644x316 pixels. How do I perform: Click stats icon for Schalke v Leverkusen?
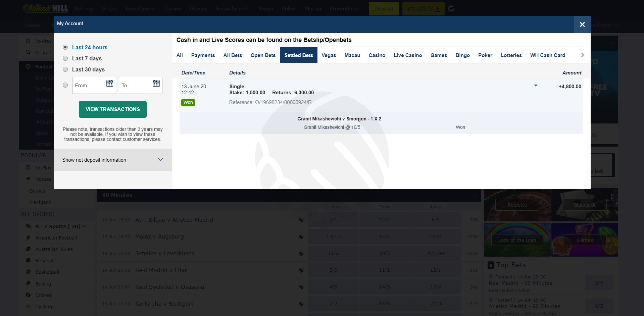301,254
